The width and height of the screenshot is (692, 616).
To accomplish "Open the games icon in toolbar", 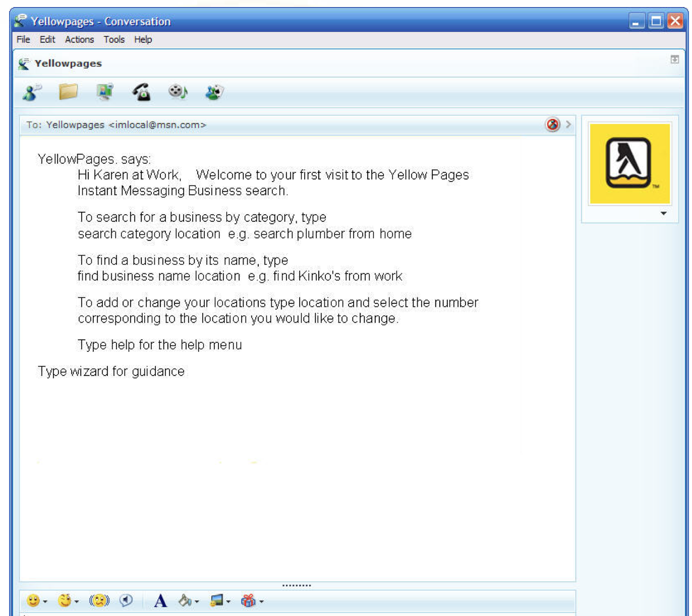I will click(x=214, y=92).
